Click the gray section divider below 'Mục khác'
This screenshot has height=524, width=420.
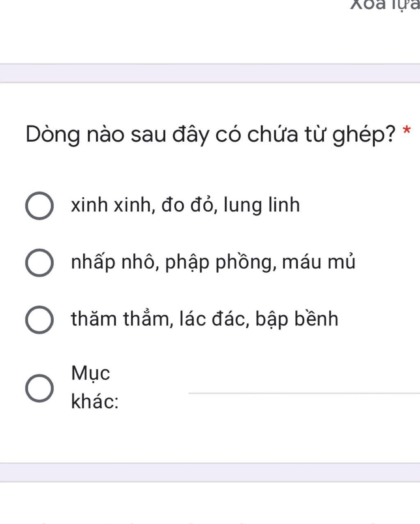[x=210, y=472]
